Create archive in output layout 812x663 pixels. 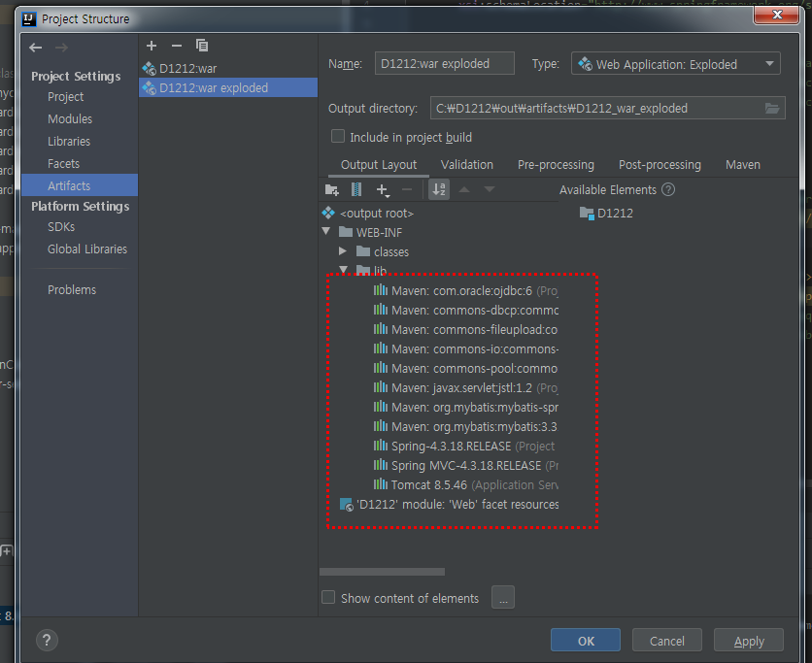356,190
